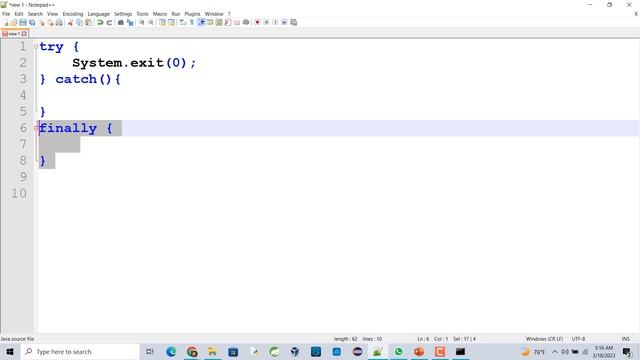Show hidden system tray icons chevron

(x=554, y=351)
